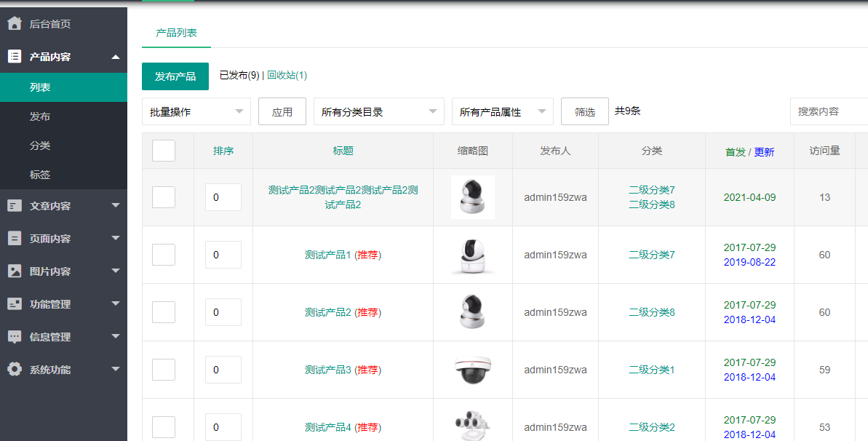This screenshot has width=868, height=441.
Task: Click the 功能管理 sidebar icon
Action: tap(14, 304)
